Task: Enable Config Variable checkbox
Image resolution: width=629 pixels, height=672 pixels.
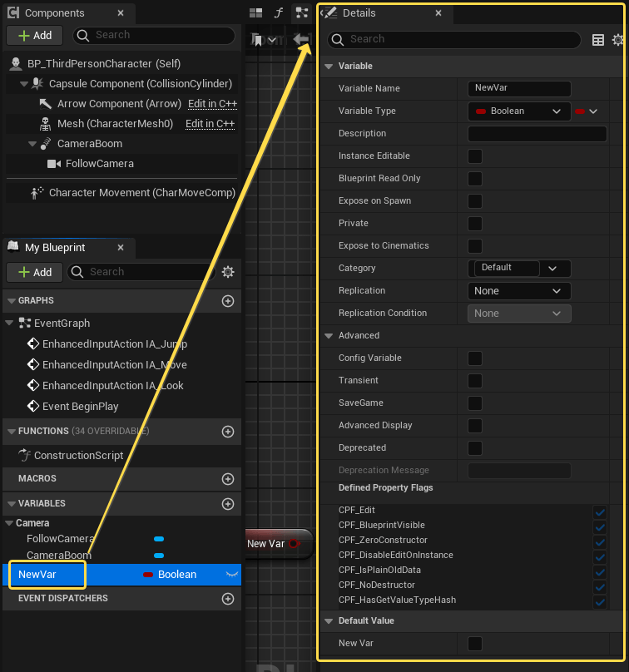Action: pos(475,358)
